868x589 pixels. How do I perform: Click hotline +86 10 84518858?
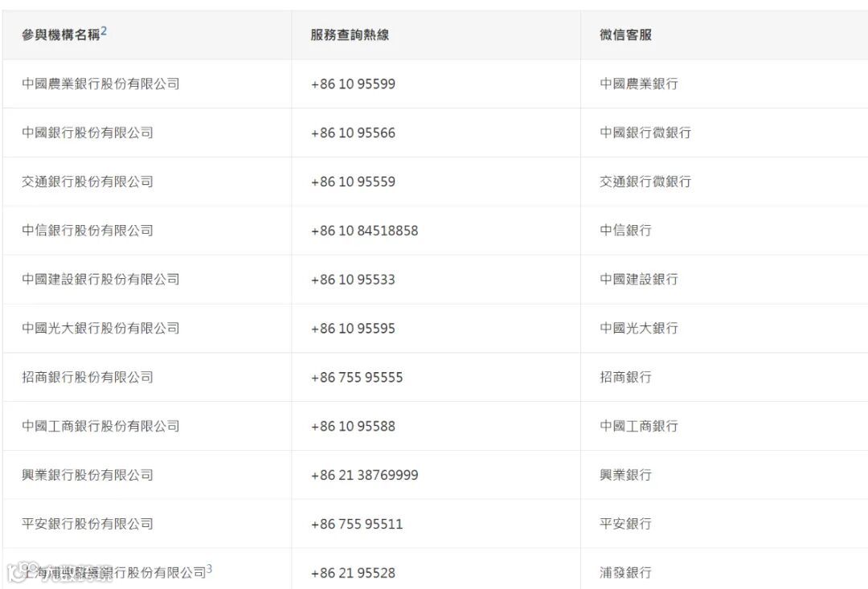364,231
